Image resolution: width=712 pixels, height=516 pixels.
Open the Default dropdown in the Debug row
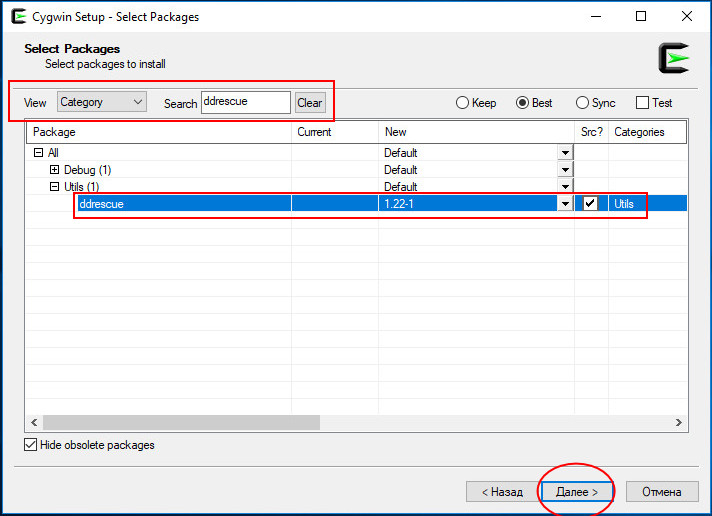click(565, 170)
